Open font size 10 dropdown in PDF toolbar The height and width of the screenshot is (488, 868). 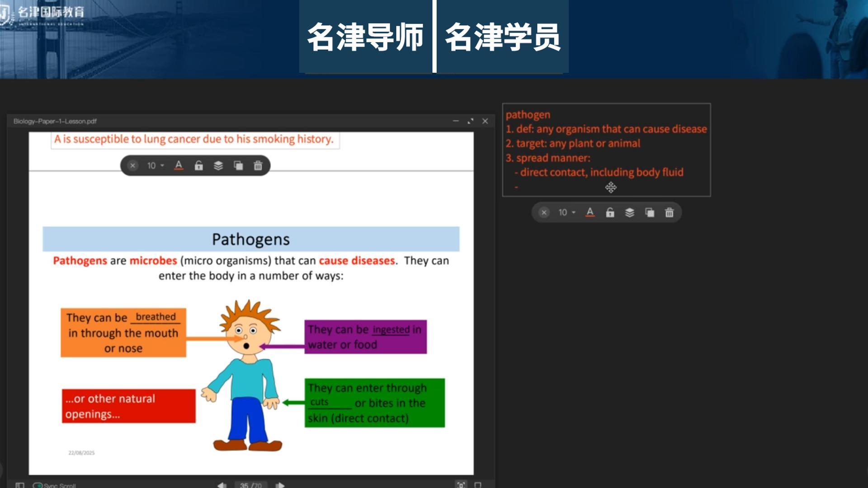155,165
